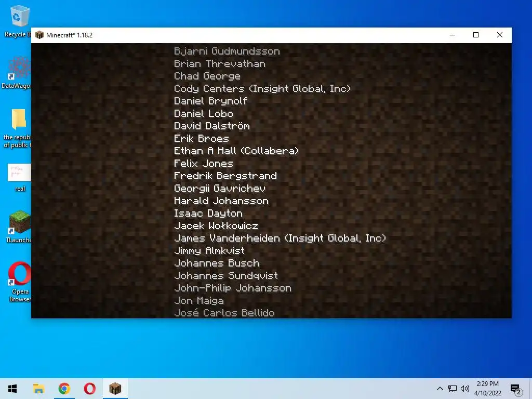Click the credit name 'Fredrik Bergstrand'
Screen dimensions: 532x399
[225, 176]
